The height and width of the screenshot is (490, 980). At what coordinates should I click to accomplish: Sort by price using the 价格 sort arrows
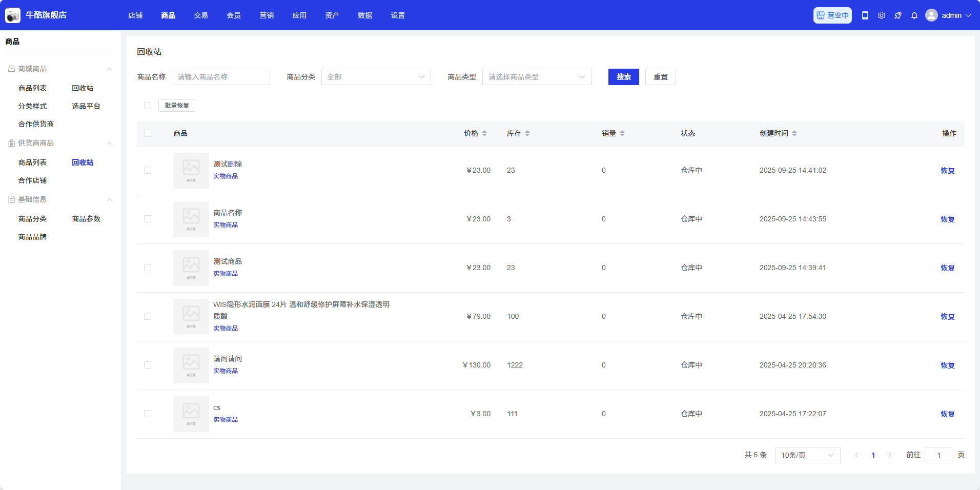click(484, 133)
